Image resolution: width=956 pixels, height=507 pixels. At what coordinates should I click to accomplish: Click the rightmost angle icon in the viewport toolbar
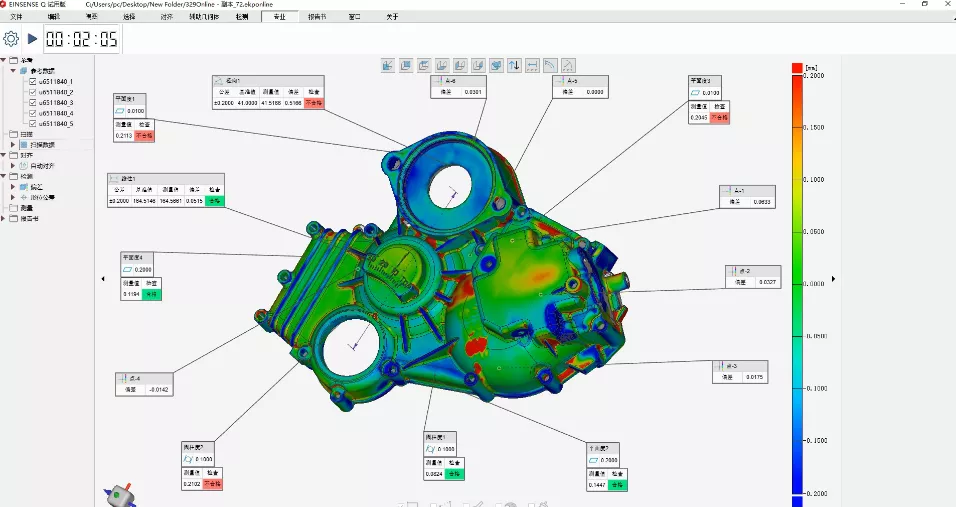point(568,65)
